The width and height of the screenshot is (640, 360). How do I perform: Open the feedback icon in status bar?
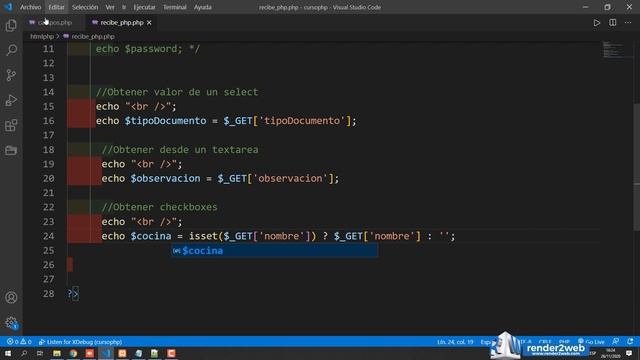[616, 342]
